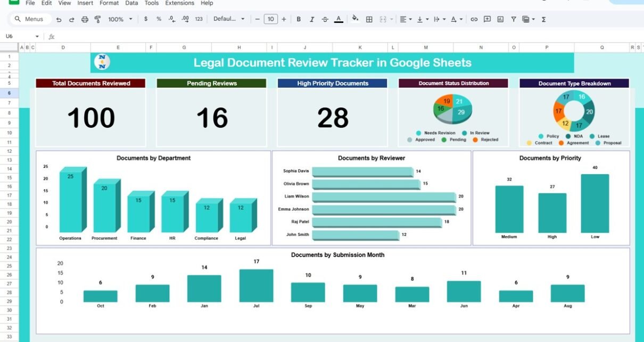The height and width of the screenshot is (342, 644).
Task: Open the Format menu
Action: tap(109, 3)
